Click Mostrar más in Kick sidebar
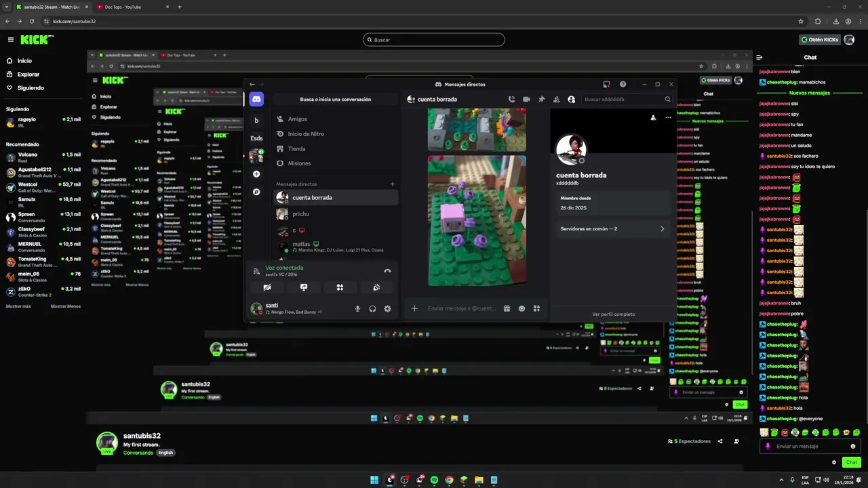Image resolution: width=868 pixels, height=488 pixels. [x=18, y=306]
